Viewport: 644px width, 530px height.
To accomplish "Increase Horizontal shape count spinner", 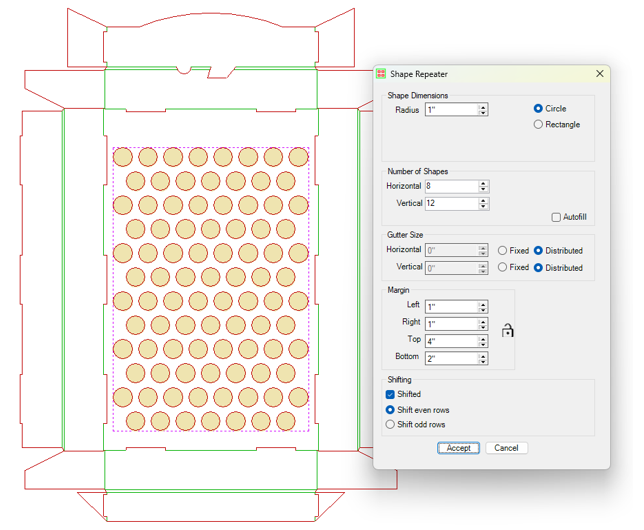I will [483, 183].
